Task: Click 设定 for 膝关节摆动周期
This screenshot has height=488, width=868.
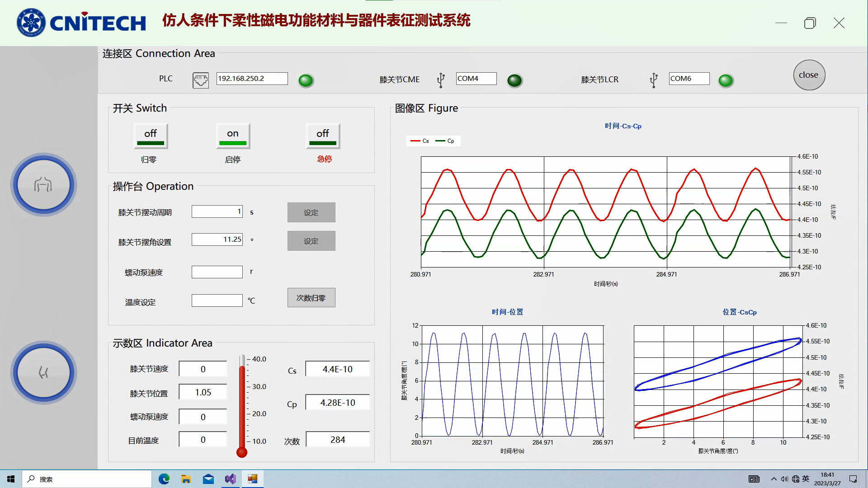Action: click(x=311, y=212)
